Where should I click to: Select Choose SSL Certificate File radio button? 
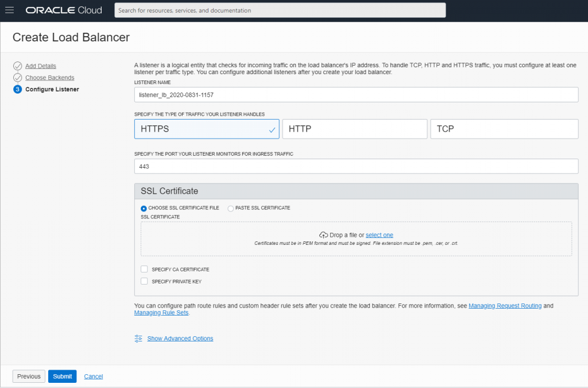click(x=144, y=208)
